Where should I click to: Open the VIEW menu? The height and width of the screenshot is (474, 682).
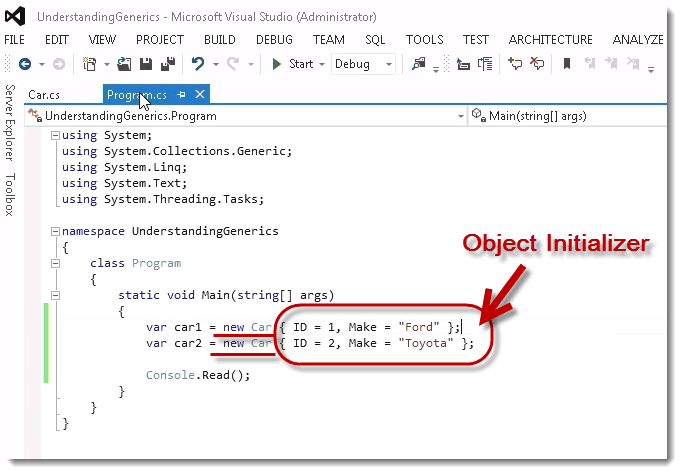point(102,40)
